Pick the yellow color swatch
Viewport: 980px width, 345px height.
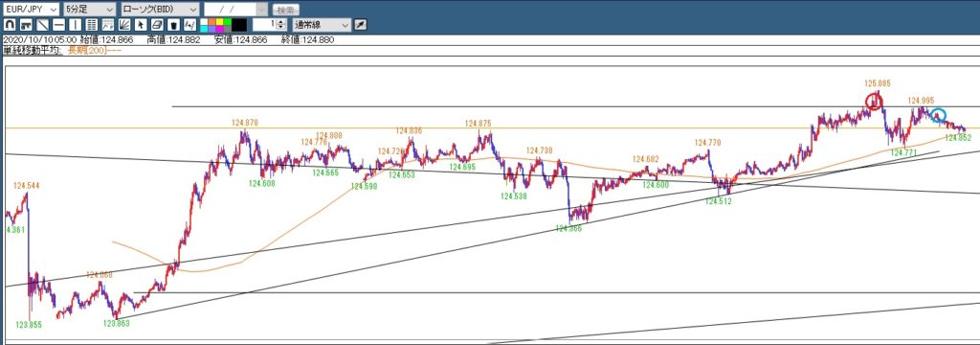point(220,21)
